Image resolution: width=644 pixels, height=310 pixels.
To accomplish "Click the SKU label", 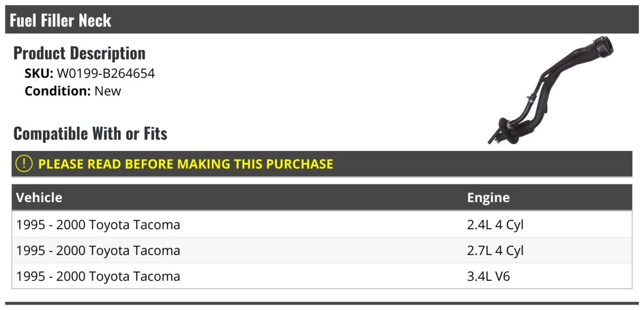I will click(x=39, y=73).
